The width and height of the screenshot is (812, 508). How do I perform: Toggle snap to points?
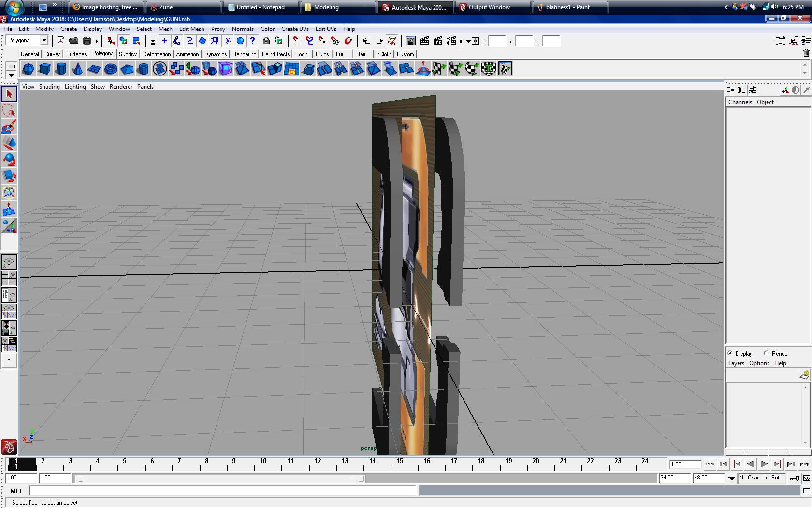click(322, 41)
